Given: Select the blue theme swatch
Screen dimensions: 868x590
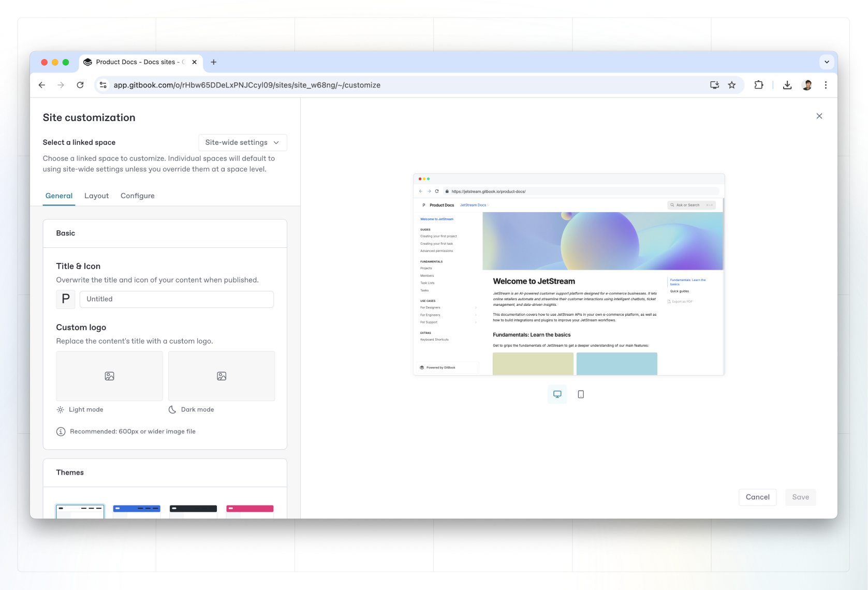Looking at the screenshot, I should point(137,511).
